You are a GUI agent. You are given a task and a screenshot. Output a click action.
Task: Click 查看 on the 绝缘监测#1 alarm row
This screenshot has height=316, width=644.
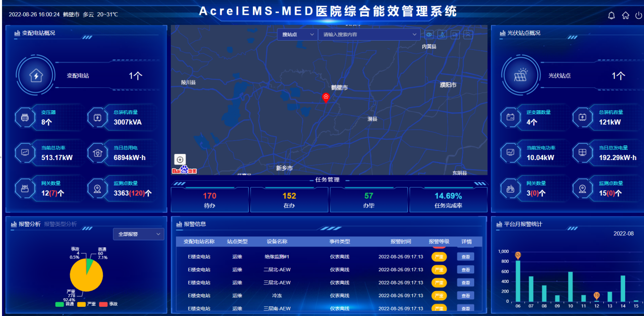point(466,256)
